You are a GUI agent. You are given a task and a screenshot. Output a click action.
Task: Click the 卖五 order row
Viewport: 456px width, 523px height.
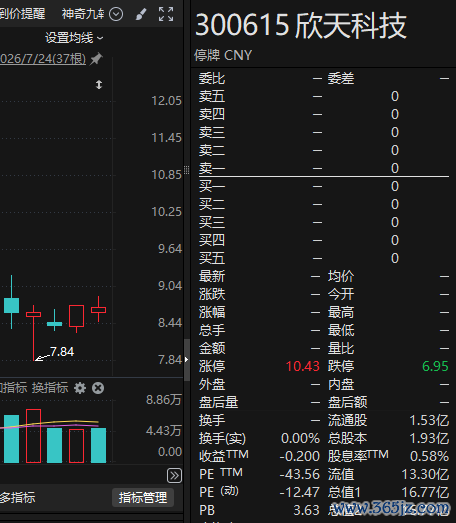tap(324, 97)
